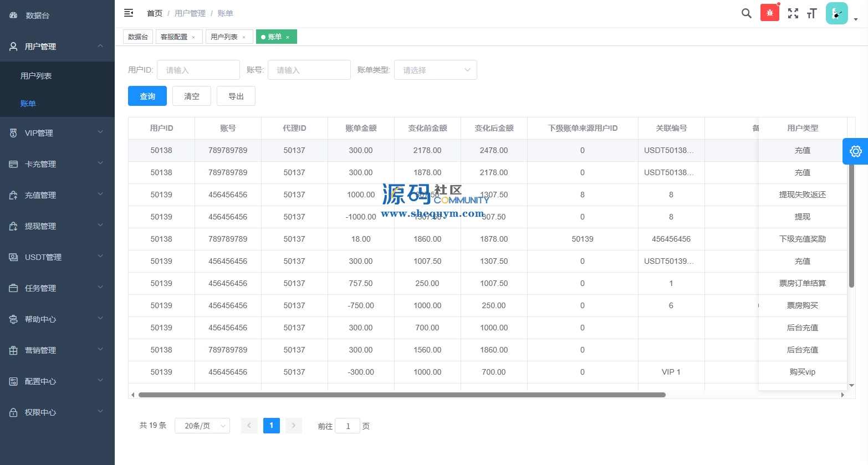Focus the 用户ID input field

coord(198,70)
